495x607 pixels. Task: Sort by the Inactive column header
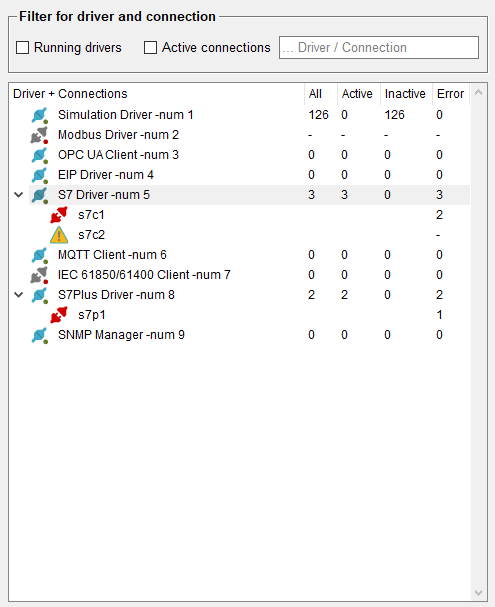tap(406, 94)
